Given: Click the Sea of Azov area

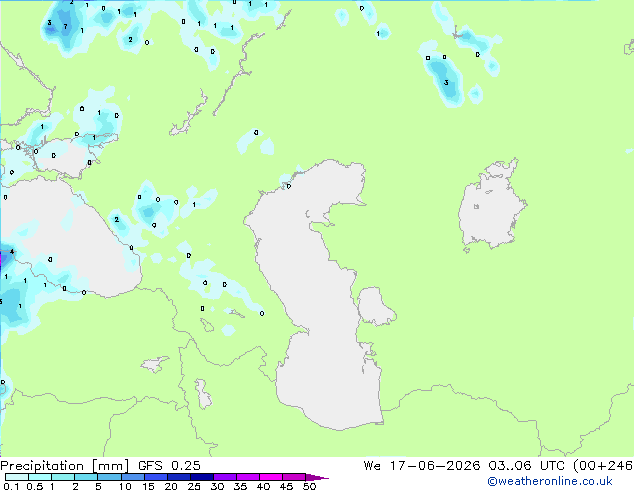Looking at the screenshot, I should coord(65,158).
